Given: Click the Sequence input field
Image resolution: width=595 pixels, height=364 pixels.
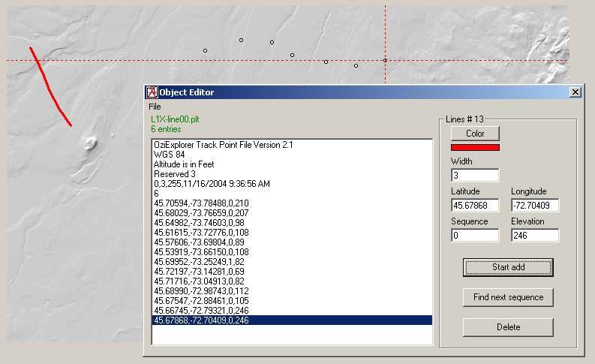Looking at the screenshot, I should pos(475,235).
